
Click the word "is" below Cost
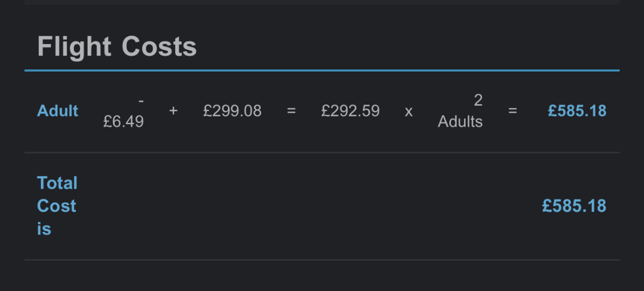[x=44, y=229]
